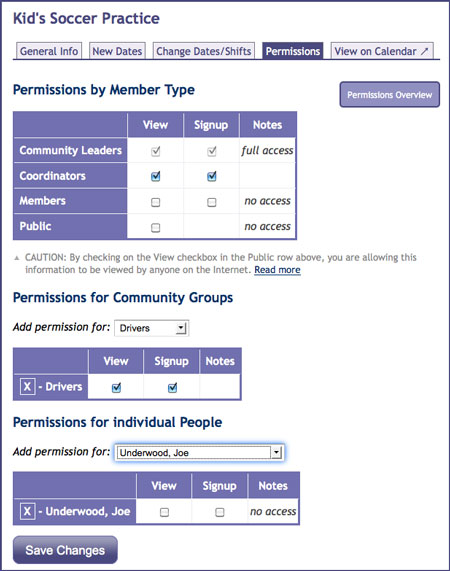Screen dimensions: 450x571
Task: Click external arrow icon on View on Calendar
Action: (x=425, y=51)
